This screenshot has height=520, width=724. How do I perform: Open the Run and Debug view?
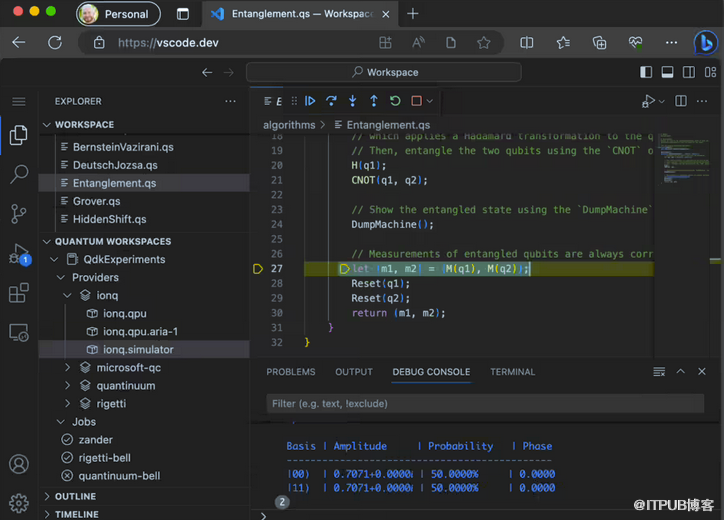(18, 253)
